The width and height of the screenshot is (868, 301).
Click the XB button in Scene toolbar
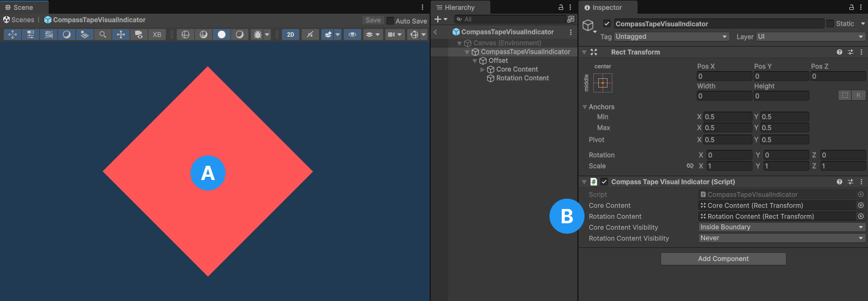point(157,34)
